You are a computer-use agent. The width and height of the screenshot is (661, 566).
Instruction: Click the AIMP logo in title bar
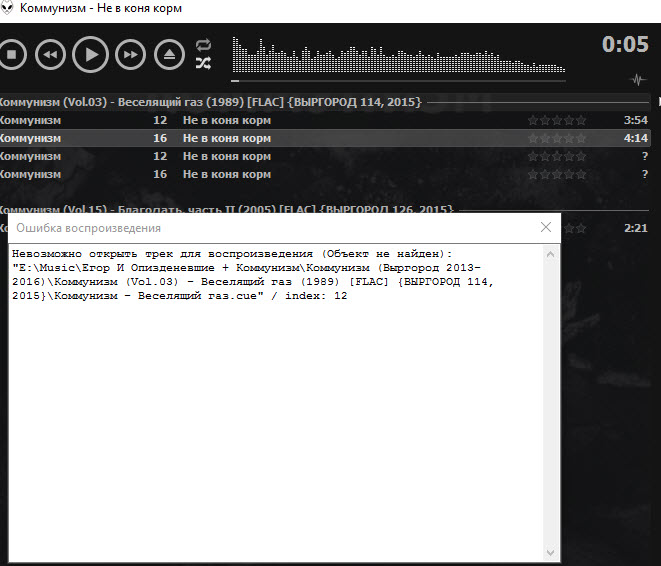[6, 8]
